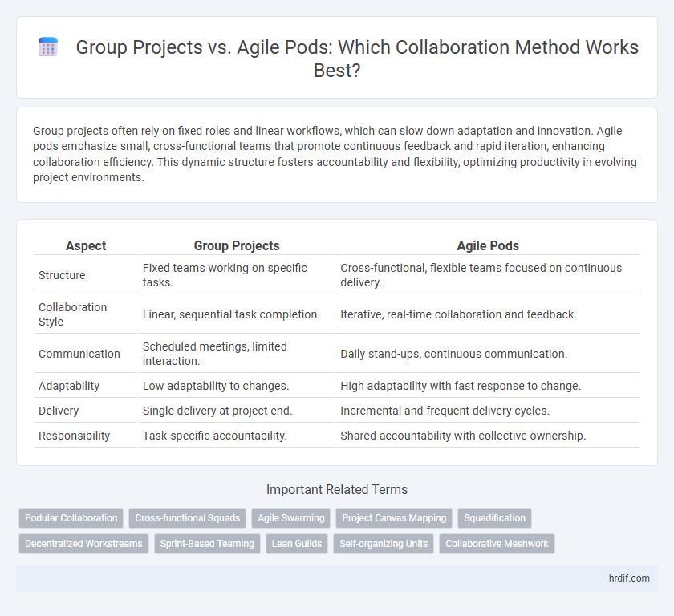Select the Structure row label
This screenshot has height=616, width=674.
(x=62, y=275)
